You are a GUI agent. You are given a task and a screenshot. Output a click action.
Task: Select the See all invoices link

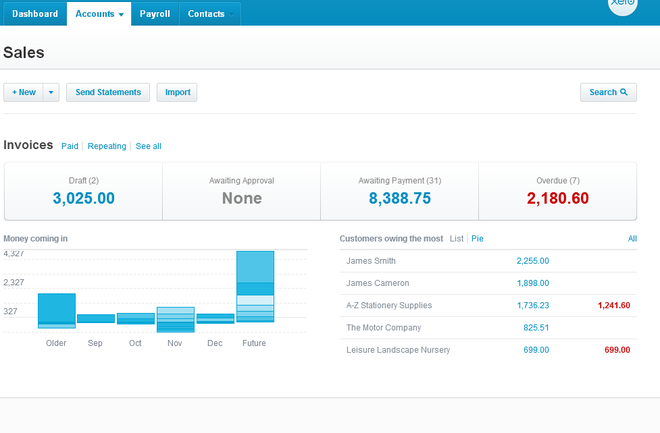coord(148,146)
